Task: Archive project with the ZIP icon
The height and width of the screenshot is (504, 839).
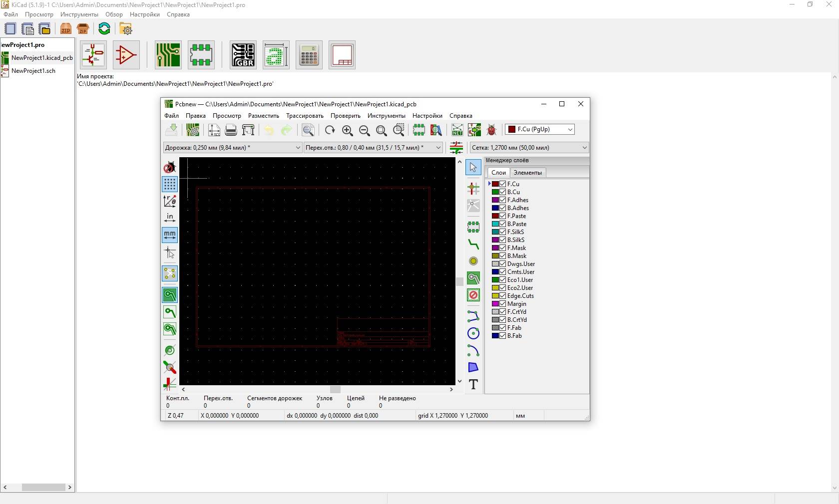Action: 66,29
